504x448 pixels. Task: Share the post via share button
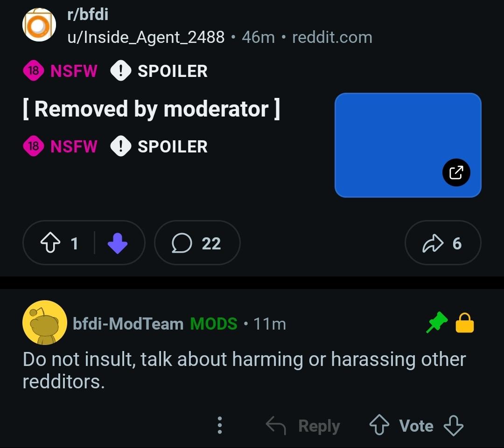442,243
